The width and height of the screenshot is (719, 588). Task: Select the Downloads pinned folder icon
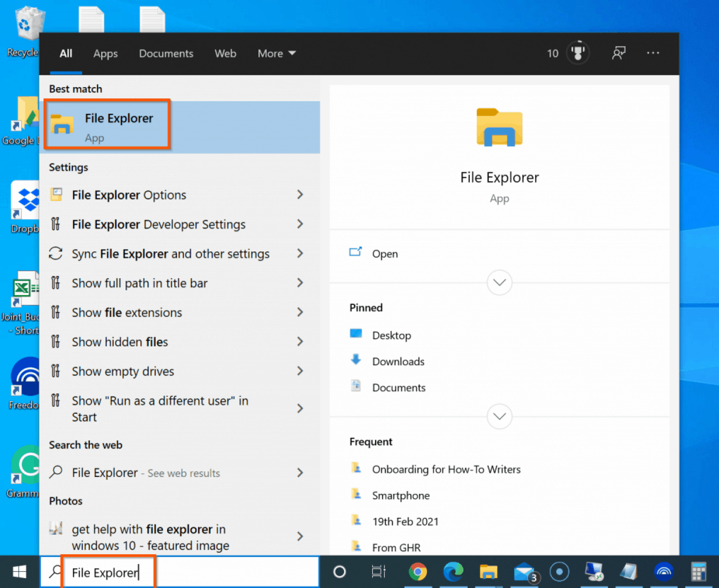pyautogui.click(x=356, y=360)
